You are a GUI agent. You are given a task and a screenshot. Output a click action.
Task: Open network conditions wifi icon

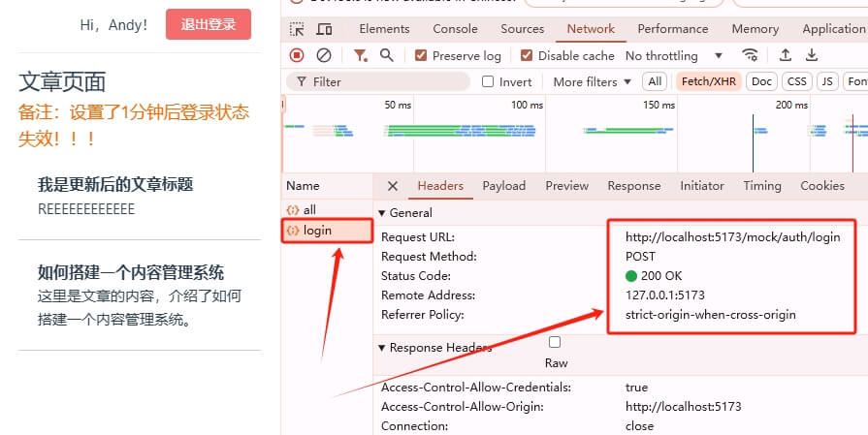[x=750, y=56]
